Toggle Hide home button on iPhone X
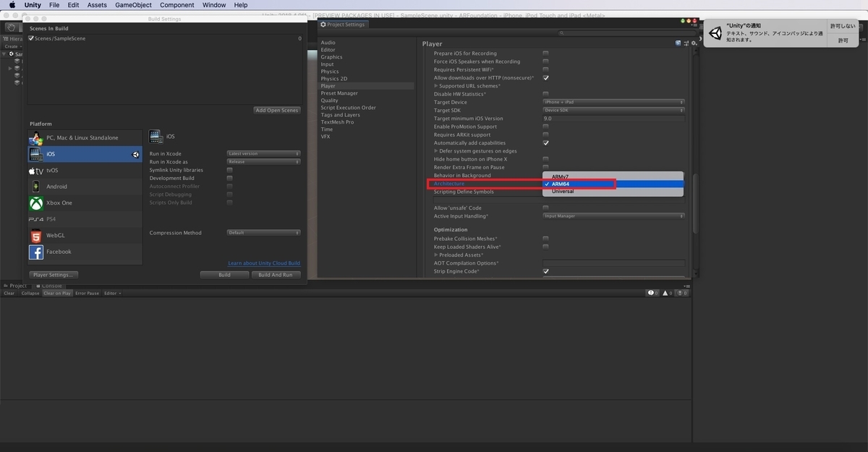Image resolution: width=868 pixels, height=452 pixels. pos(545,159)
